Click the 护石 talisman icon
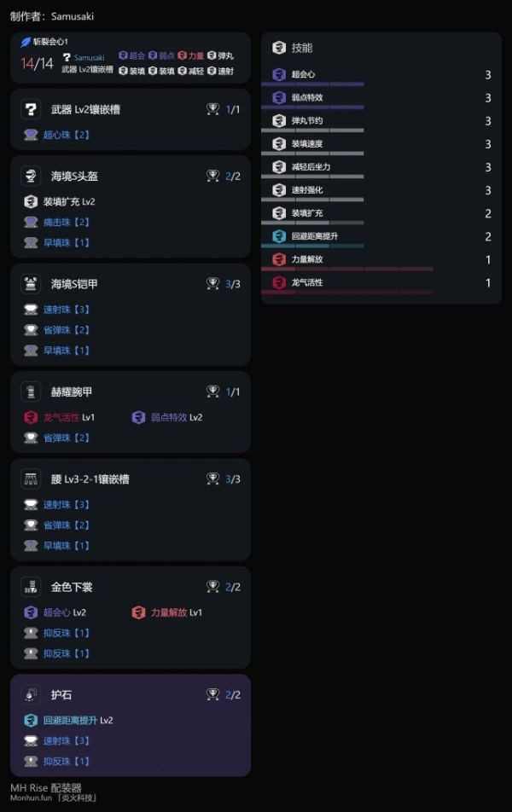Viewport: 512px width, 812px height. tap(31, 694)
